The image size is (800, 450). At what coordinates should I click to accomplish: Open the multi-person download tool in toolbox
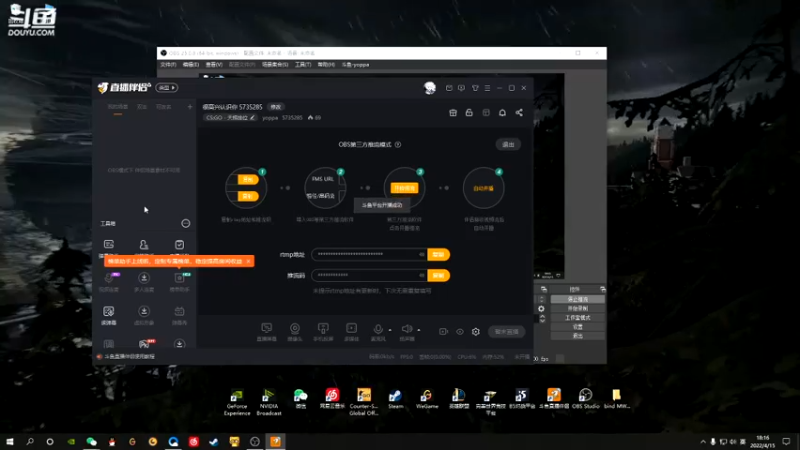(x=144, y=281)
